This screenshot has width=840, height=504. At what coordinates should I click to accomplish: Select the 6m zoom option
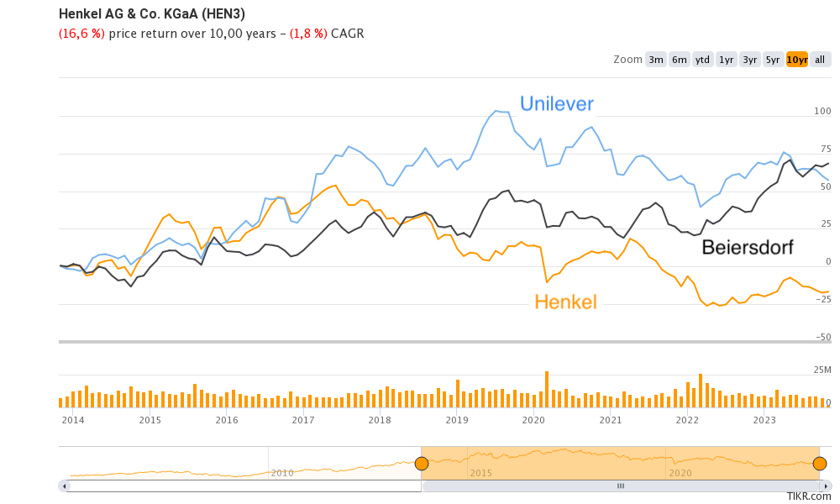[679, 60]
